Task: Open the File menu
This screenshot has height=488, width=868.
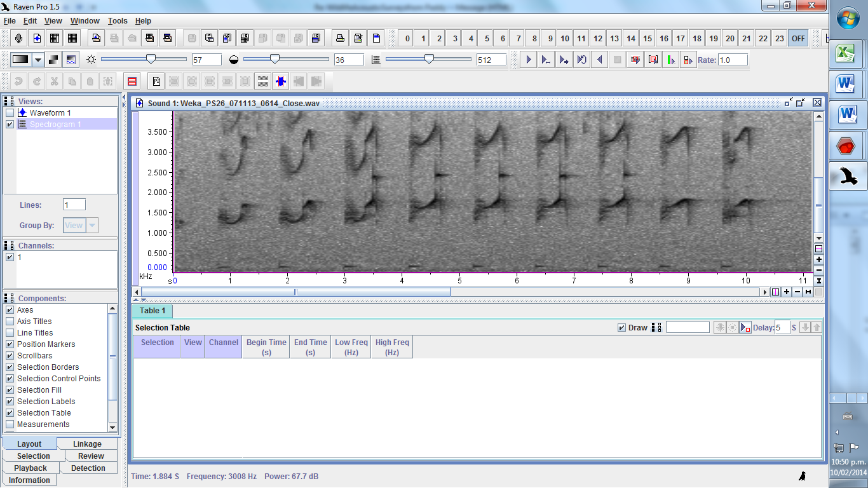Action: 10,21
